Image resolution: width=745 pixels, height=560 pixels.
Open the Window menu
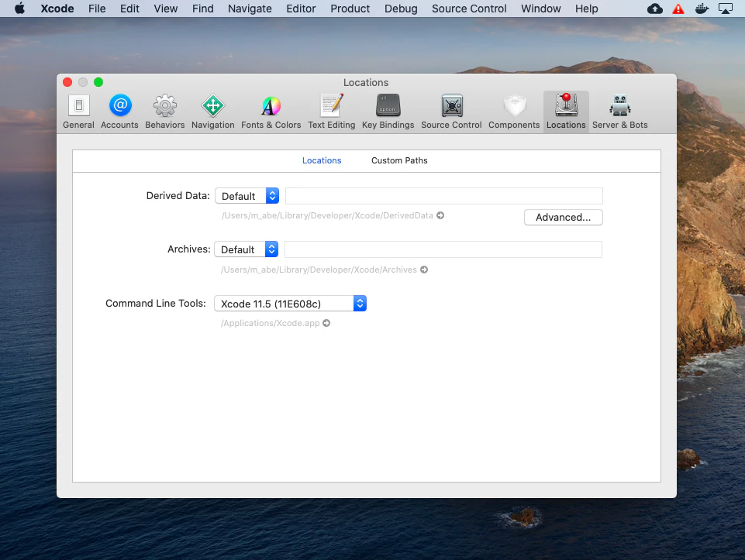pyautogui.click(x=540, y=9)
